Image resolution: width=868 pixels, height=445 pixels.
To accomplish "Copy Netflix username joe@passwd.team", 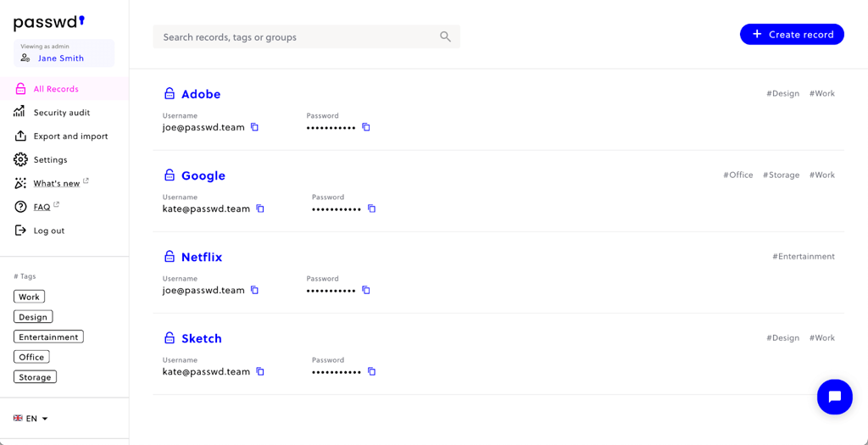I will (254, 290).
